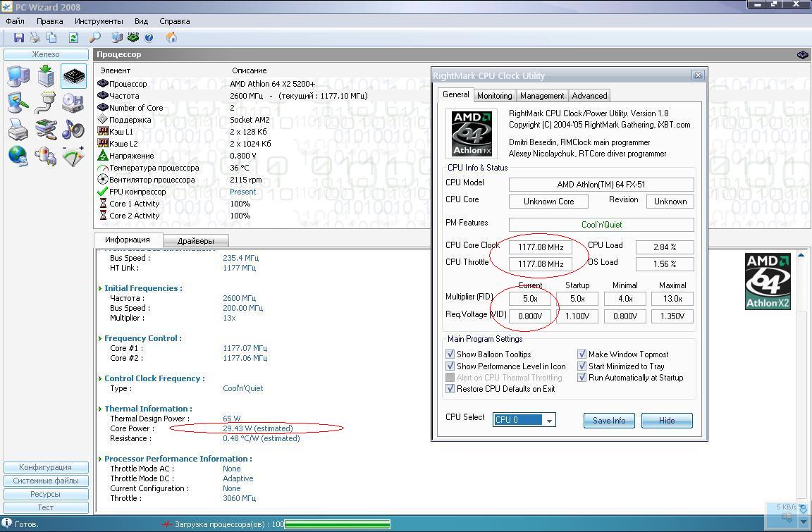
Task: Click the green chip toolbar icon
Action: [x=133, y=37]
